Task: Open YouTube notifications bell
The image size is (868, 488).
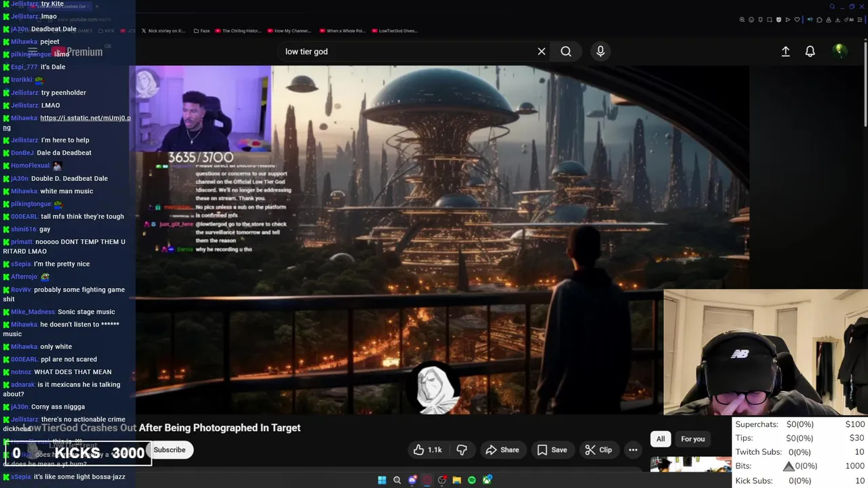Action: (810, 52)
